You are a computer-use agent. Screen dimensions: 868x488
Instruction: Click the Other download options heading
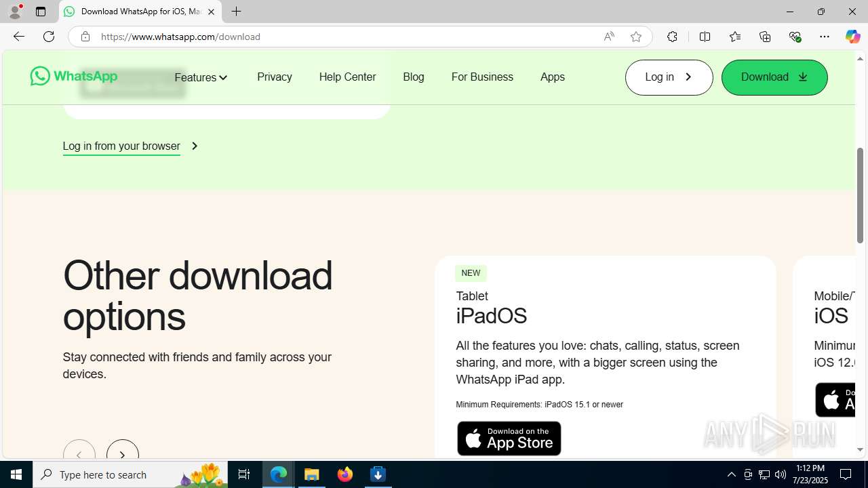tap(198, 296)
